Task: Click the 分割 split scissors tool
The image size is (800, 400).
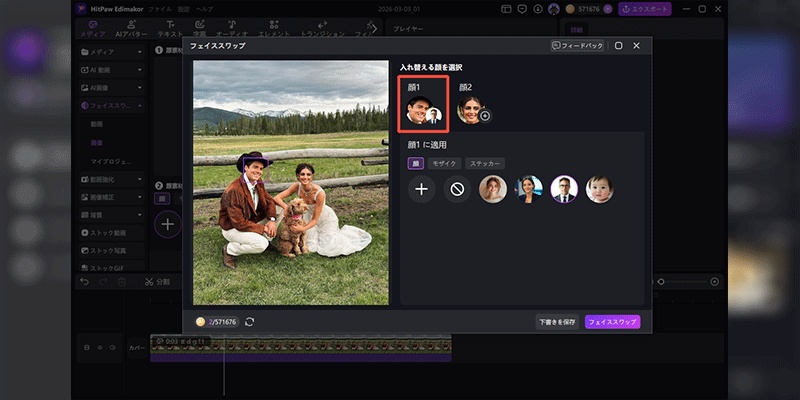Action: (x=157, y=282)
